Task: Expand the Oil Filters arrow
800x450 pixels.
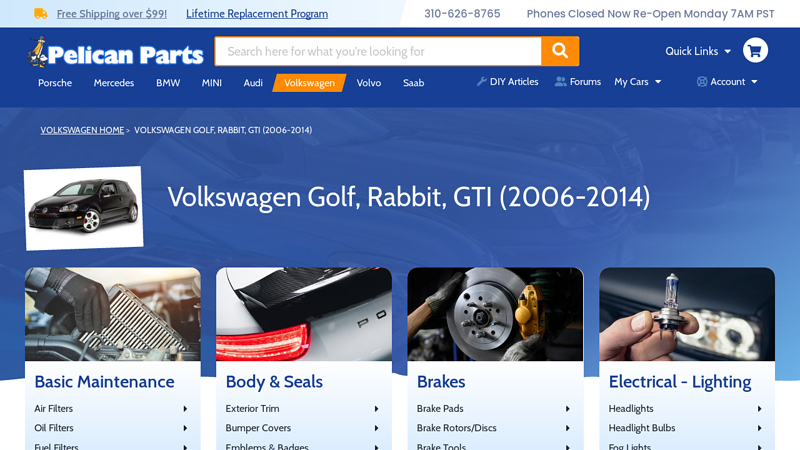Action: [185, 428]
